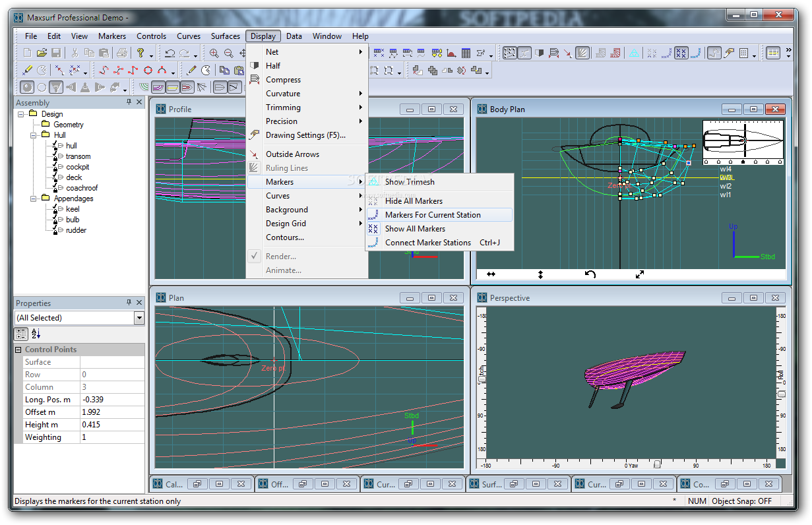Click the hammer icon in top toolbar
Viewport: 812px width, 525px height.
click(x=729, y=53)
